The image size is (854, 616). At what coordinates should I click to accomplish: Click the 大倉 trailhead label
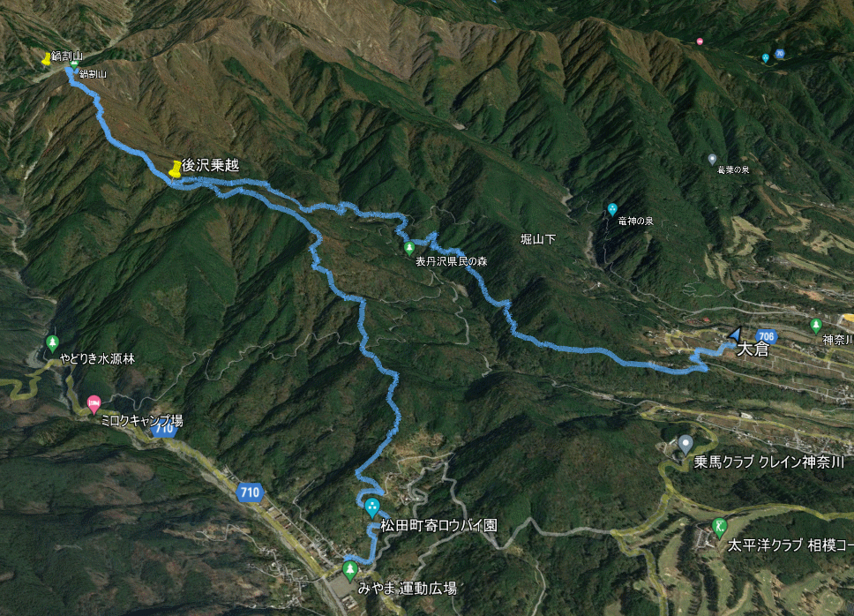[753, 349]
